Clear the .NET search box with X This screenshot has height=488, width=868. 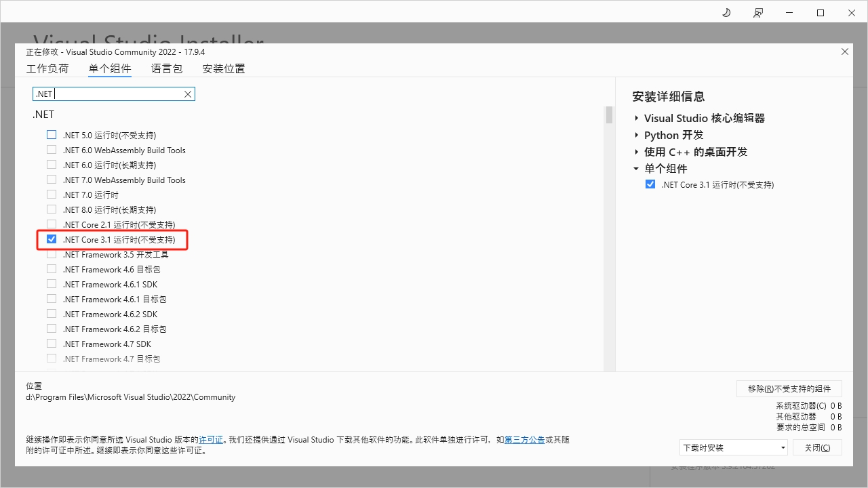188,94
